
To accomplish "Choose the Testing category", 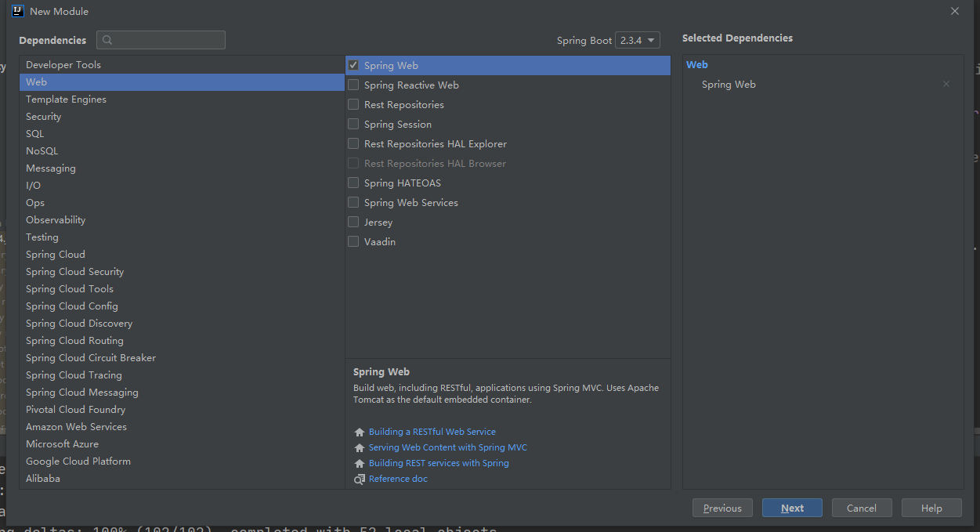I will tap(182, 237).
